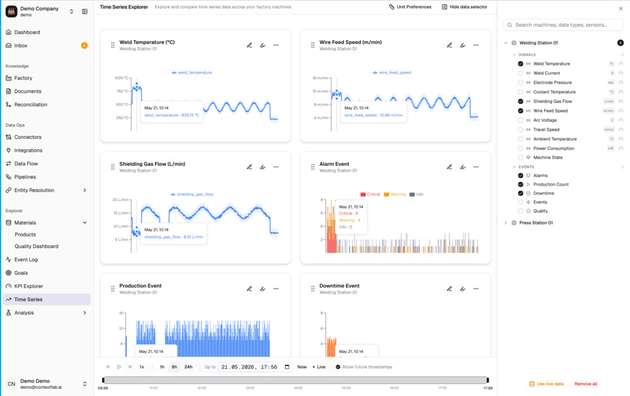Image resolution: width=630 pixels, height=396 pixels.
Task: Toggle sidebar collapse icon beside company name
Action: [x=84, y=11]
